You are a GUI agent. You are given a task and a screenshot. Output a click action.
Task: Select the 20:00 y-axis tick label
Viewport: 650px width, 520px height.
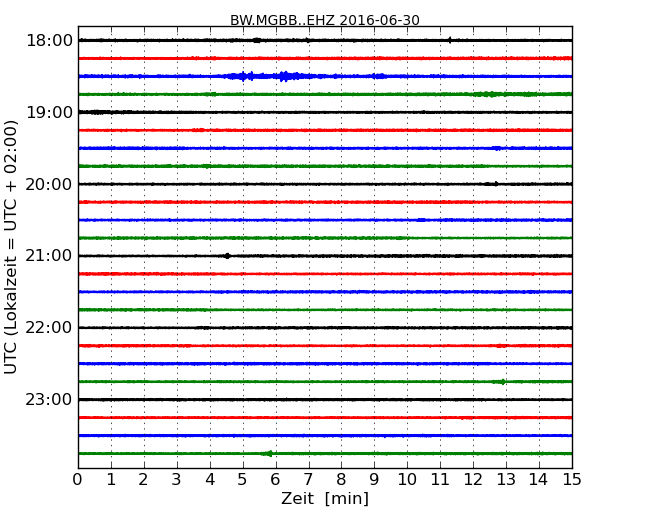point(49,184)
